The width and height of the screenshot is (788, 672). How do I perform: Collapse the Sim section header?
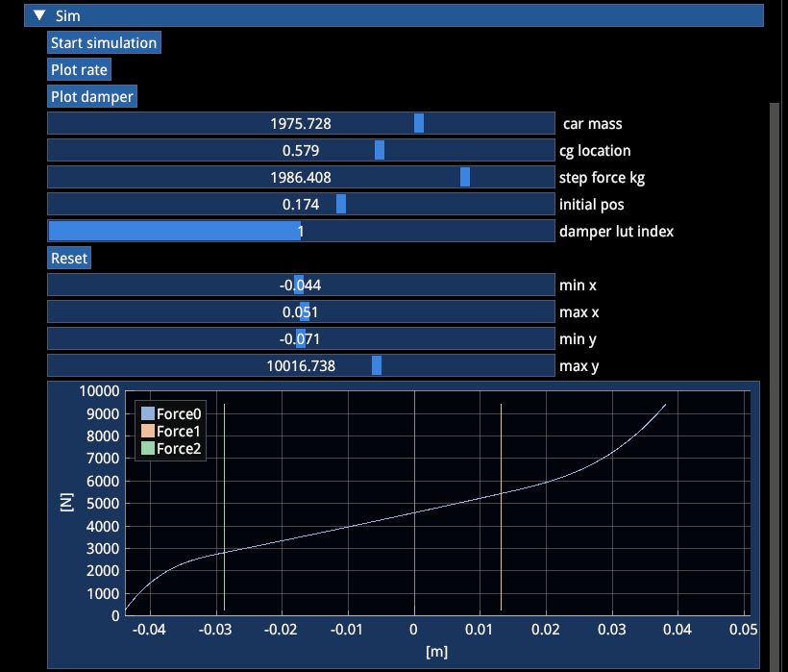coord(393,15)
